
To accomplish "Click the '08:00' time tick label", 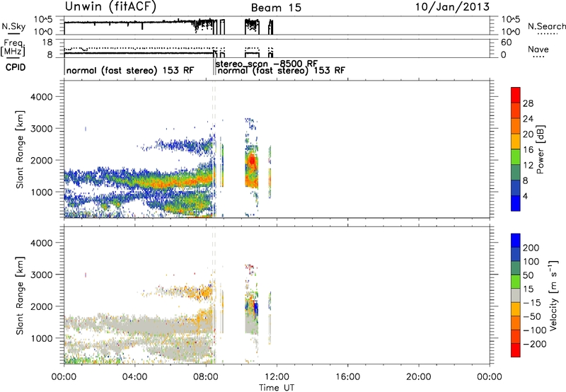I will click(206, 377).
